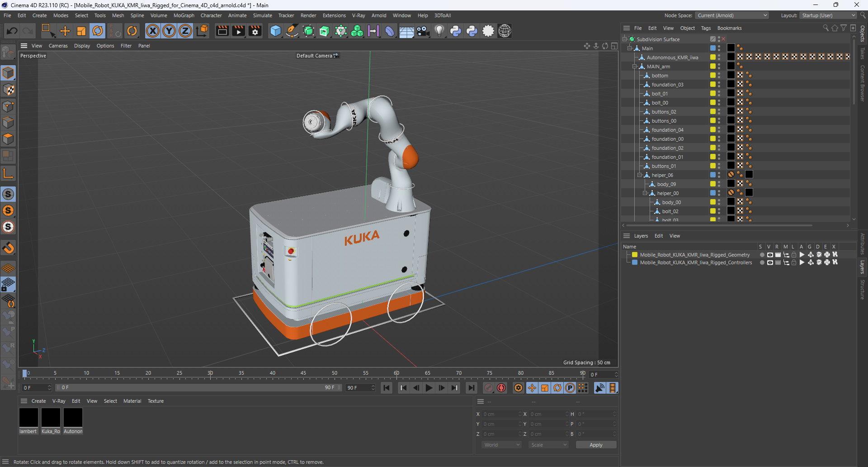Select the Rotate tool
868x467 pixels.
[98, 31]
